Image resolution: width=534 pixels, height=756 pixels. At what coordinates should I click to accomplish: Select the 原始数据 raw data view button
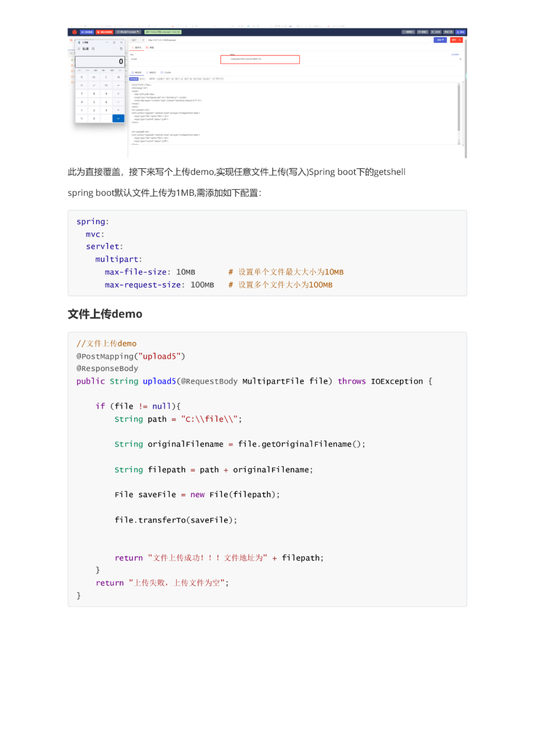click(x=134, y=79)
